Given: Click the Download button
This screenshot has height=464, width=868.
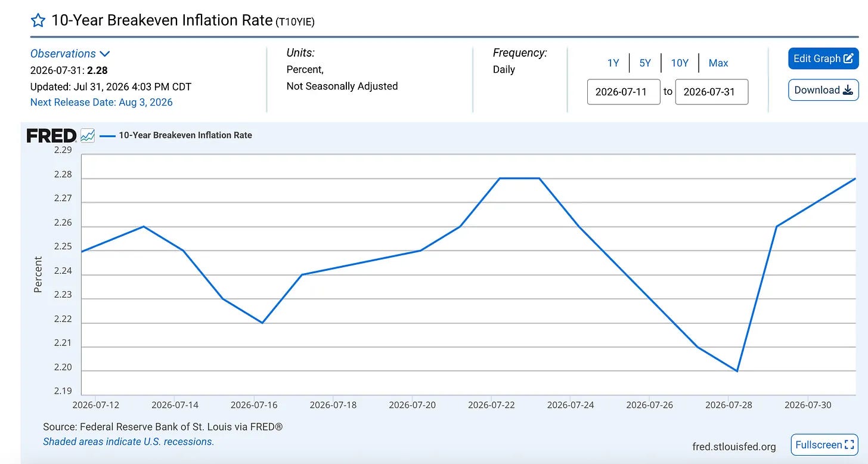Looking at the screenshot, I should 823,90.
